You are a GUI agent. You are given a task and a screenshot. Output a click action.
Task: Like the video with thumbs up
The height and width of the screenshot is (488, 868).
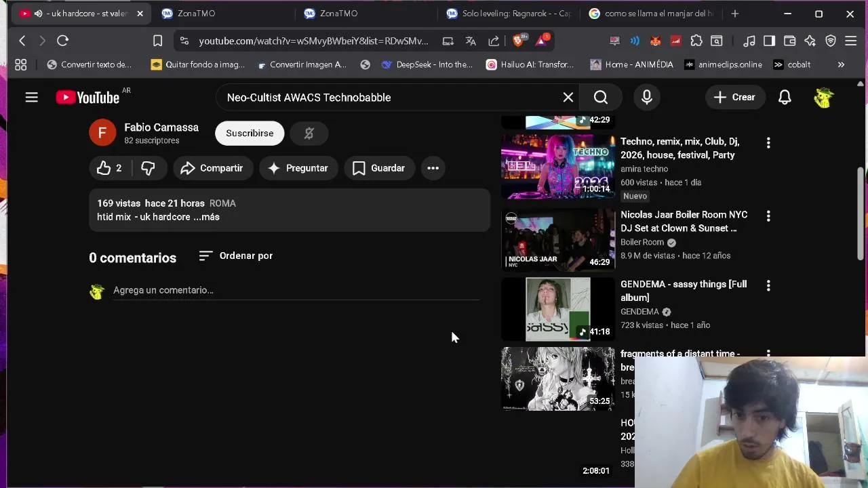[x=111, y=168]
